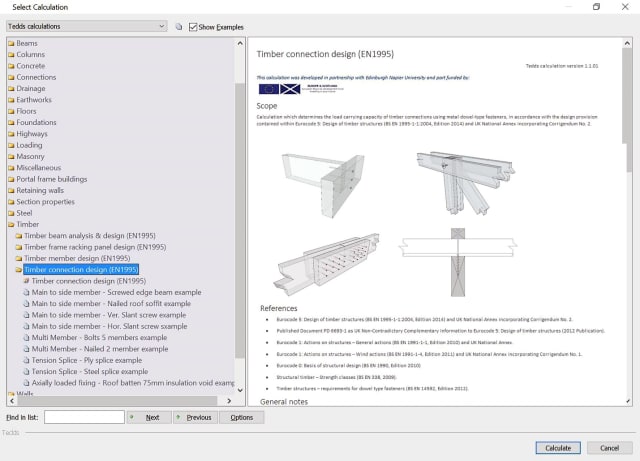This screenshot has width=640, height=461.
Task: Click the Connections folder icon
Action: tap(11, 77)
